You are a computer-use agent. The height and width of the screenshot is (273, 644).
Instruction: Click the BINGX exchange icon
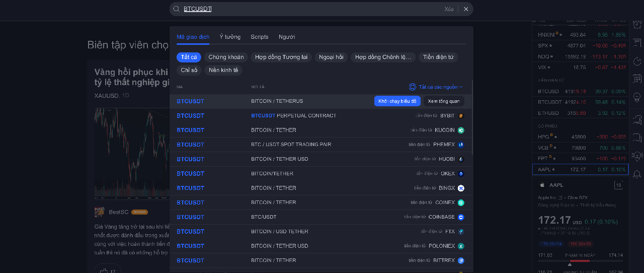point(461,188)
